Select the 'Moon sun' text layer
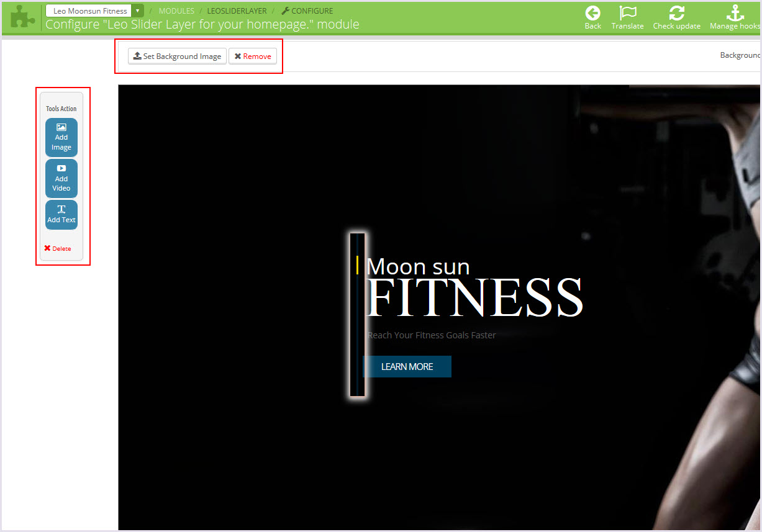This screenshot has width=762, height=532. pyautogui.click(x=418, y=266)
